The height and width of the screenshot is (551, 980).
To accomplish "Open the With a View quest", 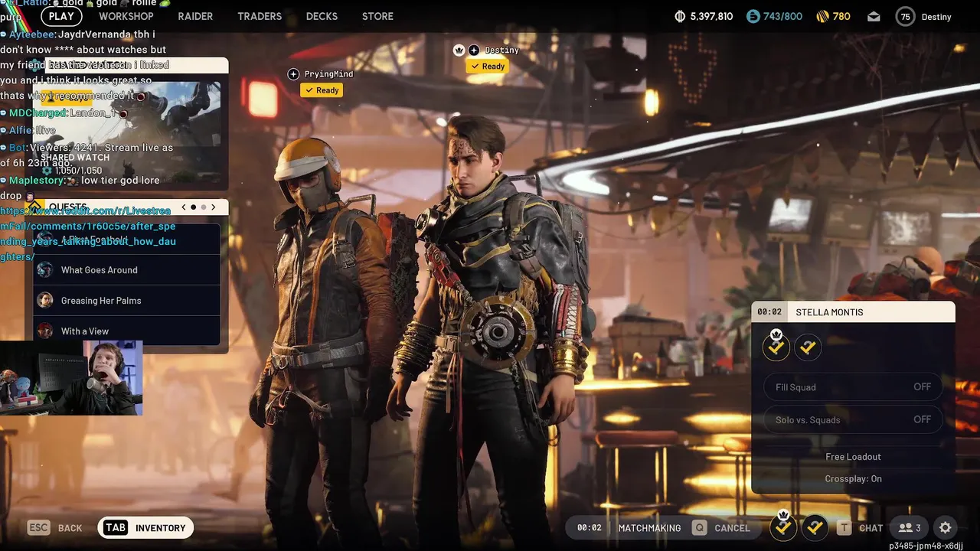I will (x=127, y=331).
